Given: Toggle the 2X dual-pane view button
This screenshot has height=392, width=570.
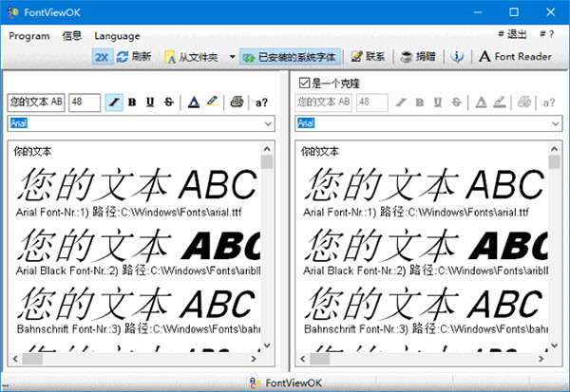Looking at the screenshot, I should click(x=102, y=57).
